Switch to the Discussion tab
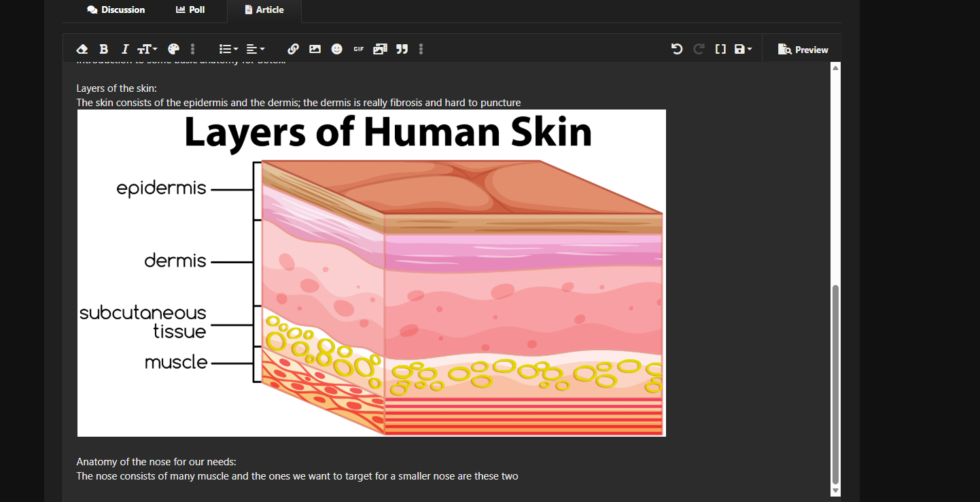The width and height of the screenshot is (980, 502). (116, 10)
